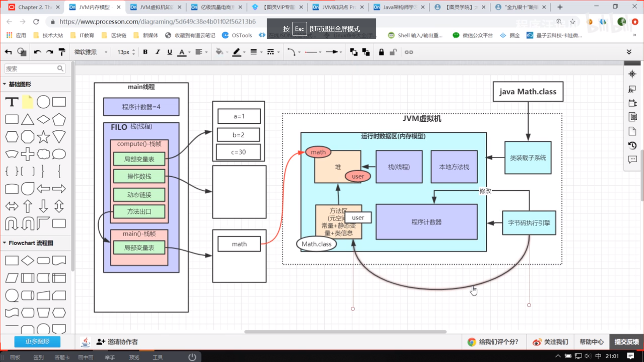
Task: Select the format painter brush
Action: point(62,52)
